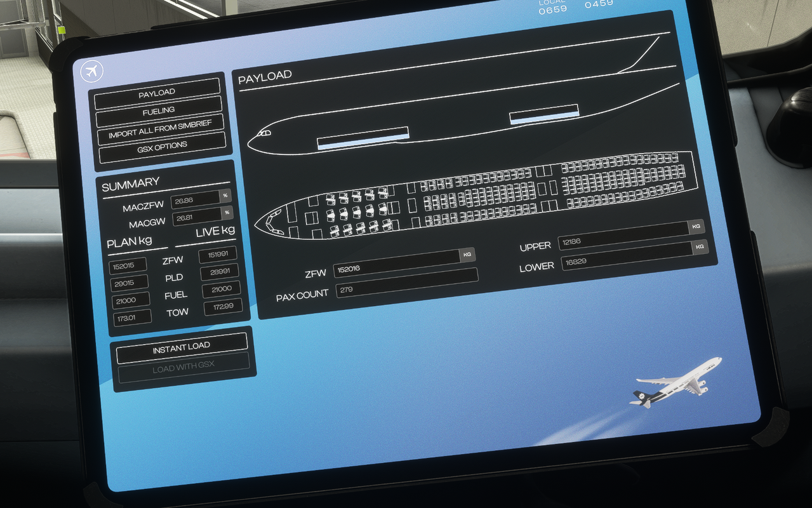
Task: Select the MACGW value field 26.81
Action: point(197,216)
